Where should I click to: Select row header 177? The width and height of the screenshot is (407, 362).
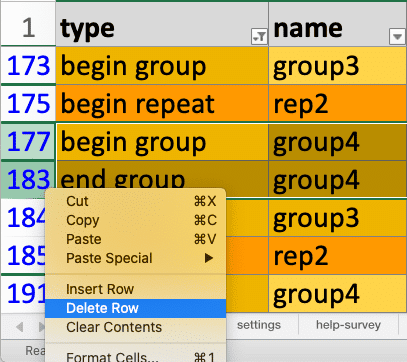(x=28, y=142)
